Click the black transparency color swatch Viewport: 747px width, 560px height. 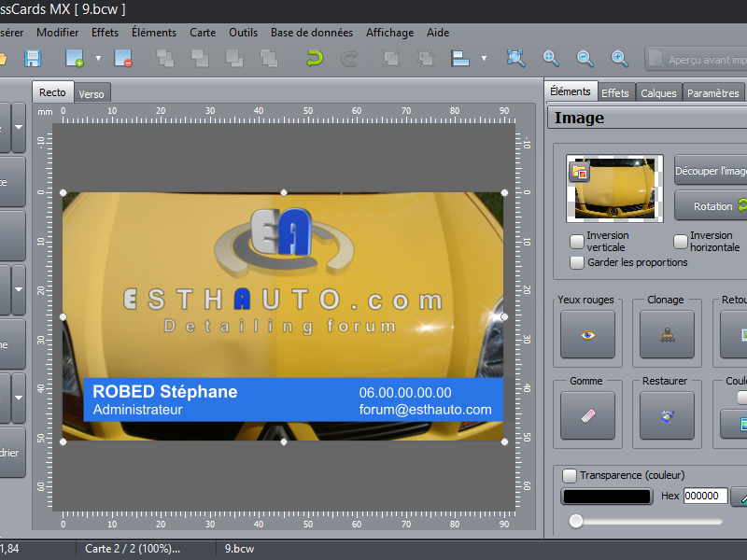pos(606,497)
